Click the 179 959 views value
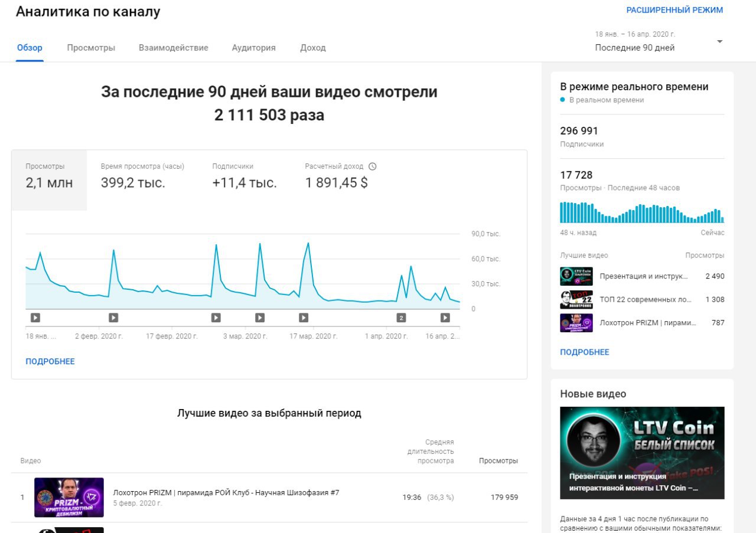Image resolution: width=756 pixels, height=533 pixels. [x=504, y=498]
